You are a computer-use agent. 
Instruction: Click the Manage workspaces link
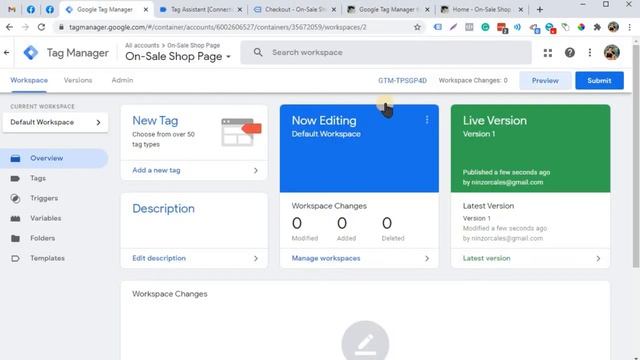click(326, 258)
